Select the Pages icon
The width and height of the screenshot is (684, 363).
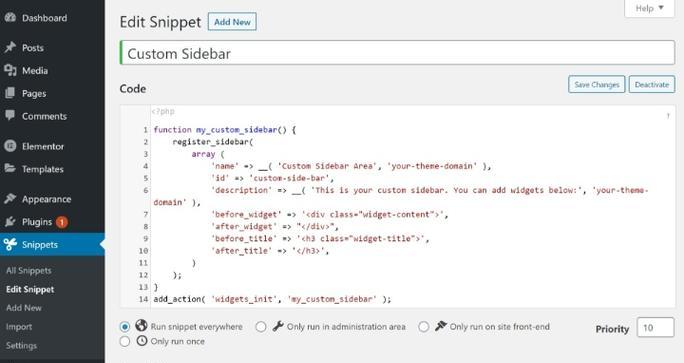10,93
